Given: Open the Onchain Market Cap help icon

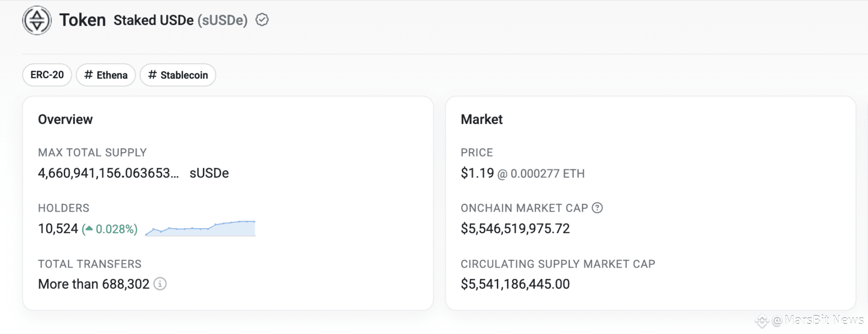Looking at the screenshot, I should pyautogui.click(x=597, y=208).
